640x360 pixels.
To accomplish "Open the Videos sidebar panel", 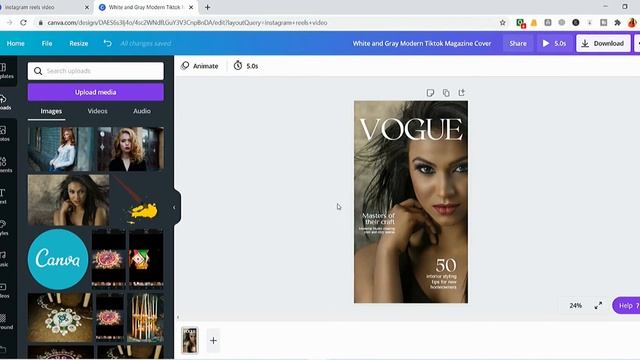I will click(x=4, y=290).
